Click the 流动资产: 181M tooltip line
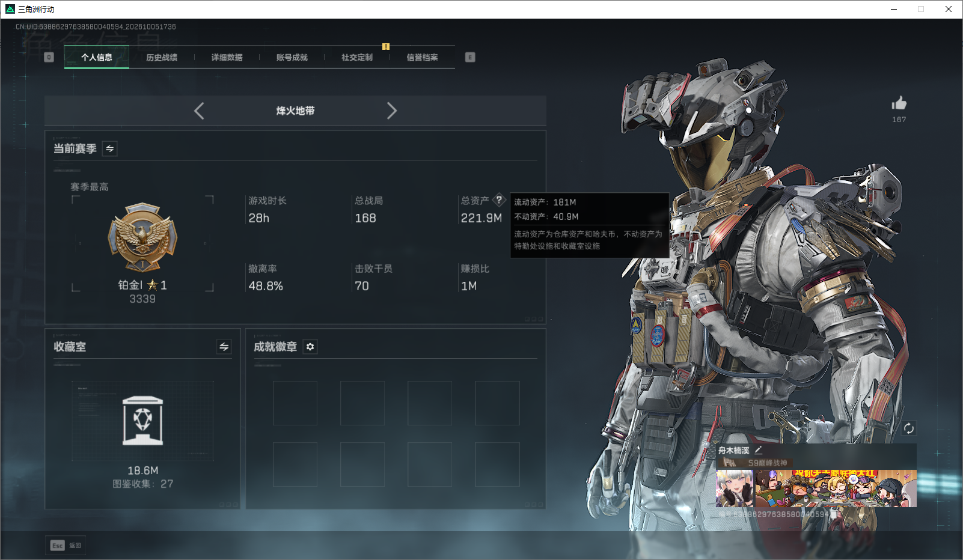The image size is (963, 560). pos(545,202)
